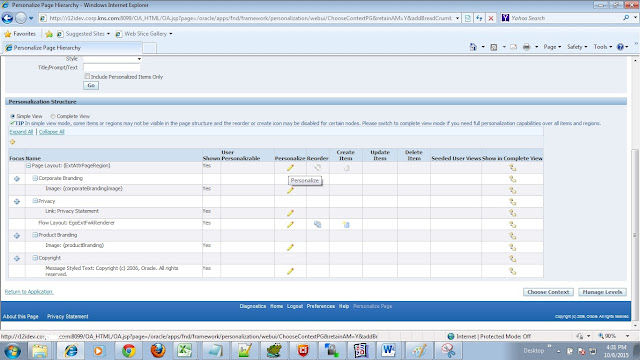Click Preferences footer link
This screenshot has width=640, height=360.
point(321,306)
